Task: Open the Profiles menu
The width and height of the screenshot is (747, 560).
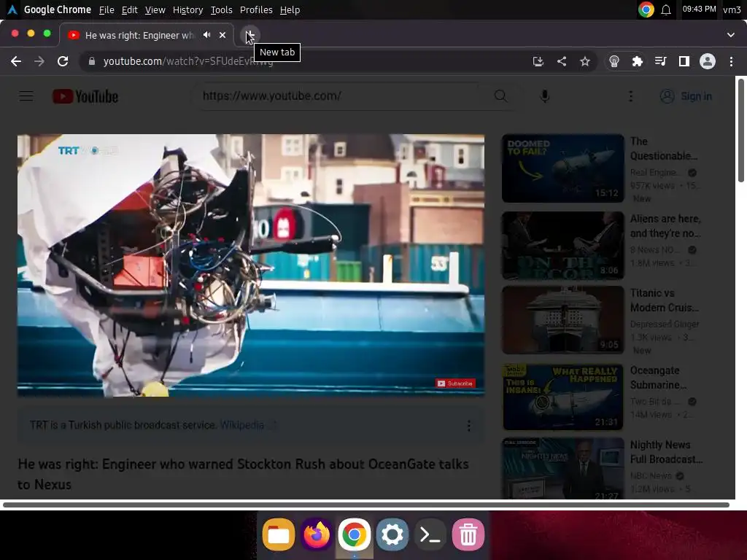Action: click(256, 9)
